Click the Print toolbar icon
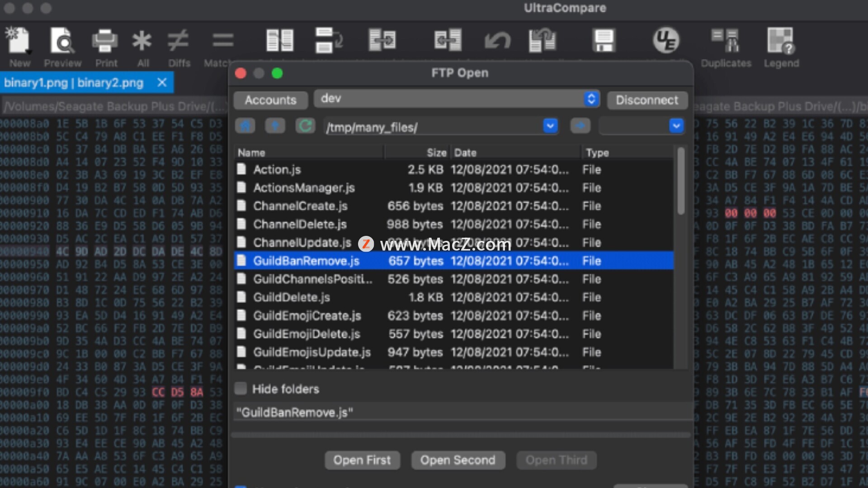The width and height of the screenshot is (868, 488). 105,41
